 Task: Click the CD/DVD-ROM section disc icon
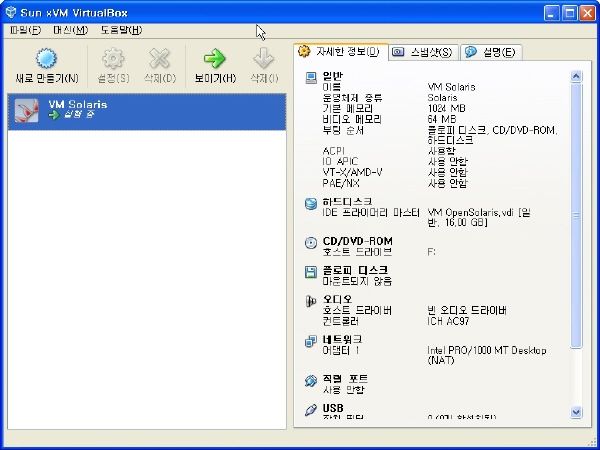311,243
